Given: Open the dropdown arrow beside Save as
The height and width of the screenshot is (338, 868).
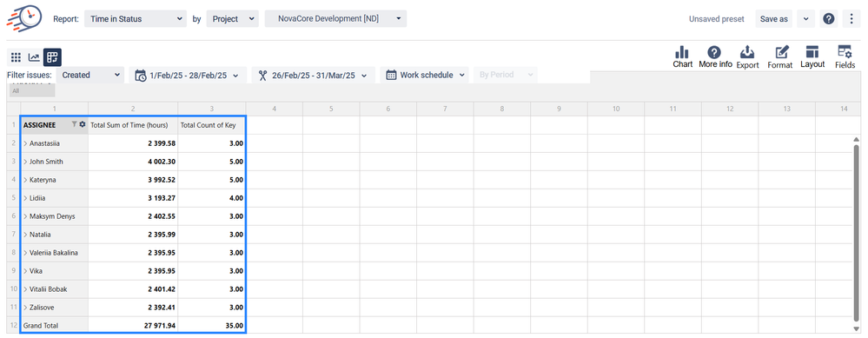Looking at the screenshot, I should (x=805, y=19).
